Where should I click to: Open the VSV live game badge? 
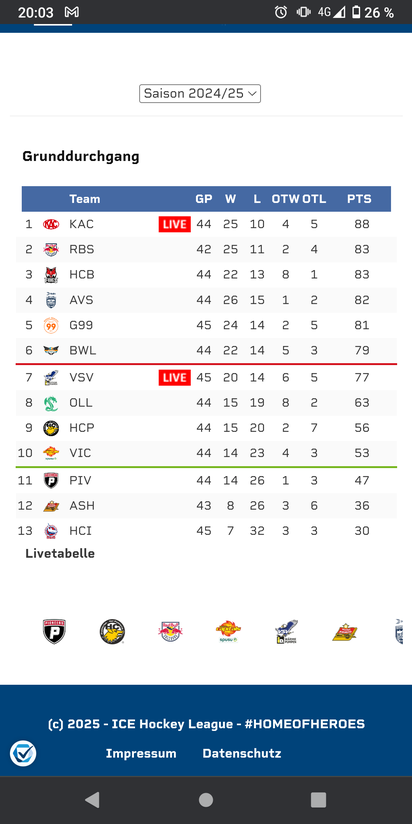pos(174,377)
